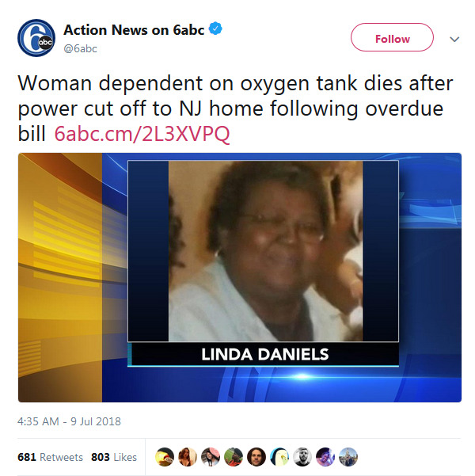Open liker avatar of long-haired man's face
475x476 pixels.
click(x=256, y=457)
